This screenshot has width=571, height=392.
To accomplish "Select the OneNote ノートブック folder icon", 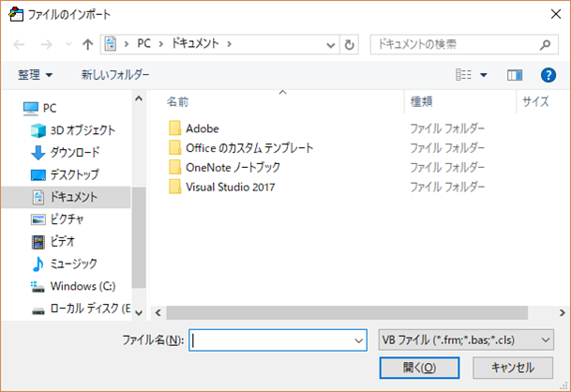I will (174, 167).
